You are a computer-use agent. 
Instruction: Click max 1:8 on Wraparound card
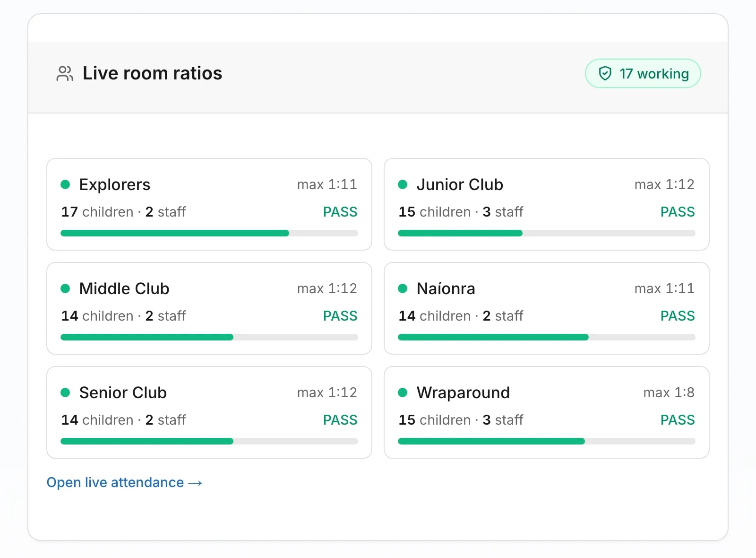pyautogui.click(x=669, y=392)
